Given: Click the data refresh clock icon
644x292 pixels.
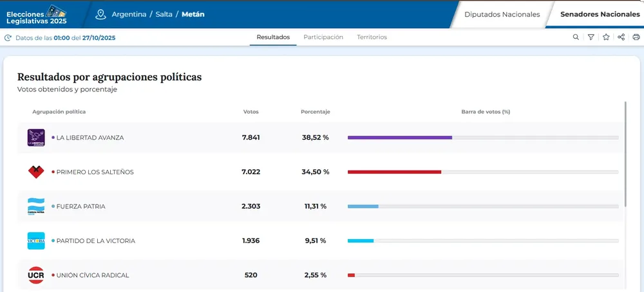Looking at the screenshot, I should 8,38.
